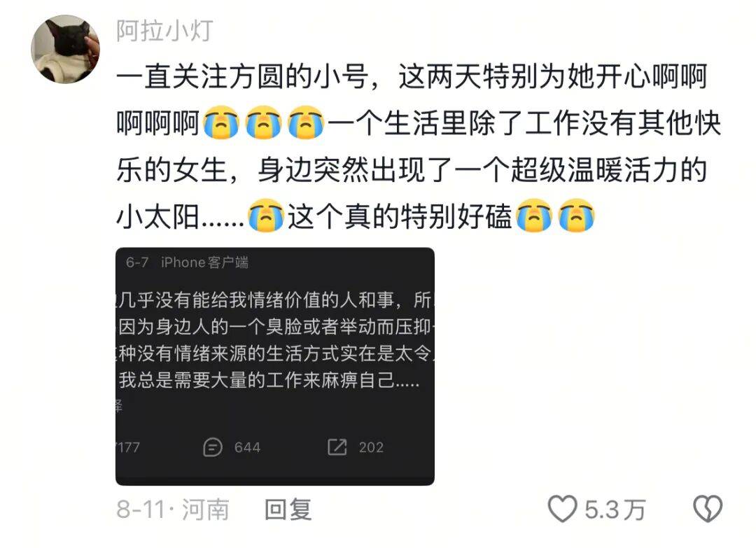Tap the 回复 reply button

[x=288, y=510]
